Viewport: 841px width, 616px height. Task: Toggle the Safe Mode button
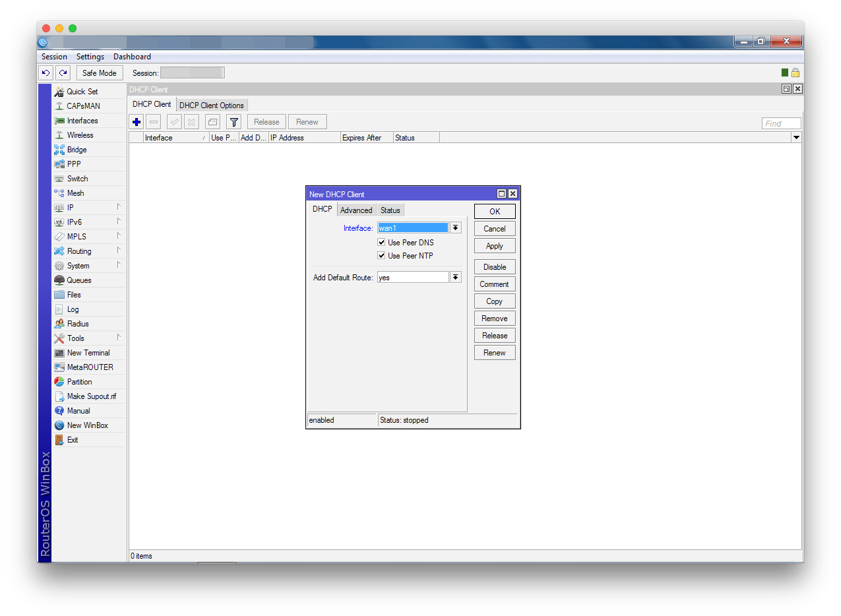click(x=99, y=73)
